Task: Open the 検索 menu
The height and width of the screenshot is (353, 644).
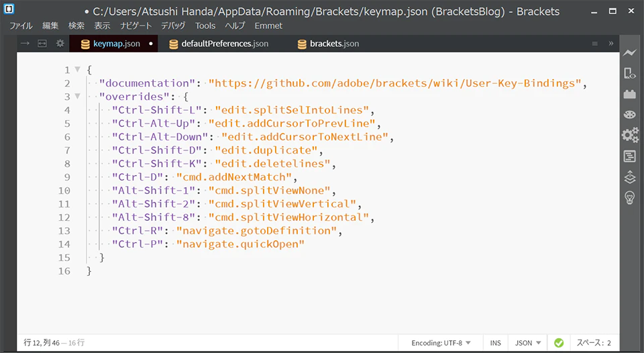Action: 76,26
